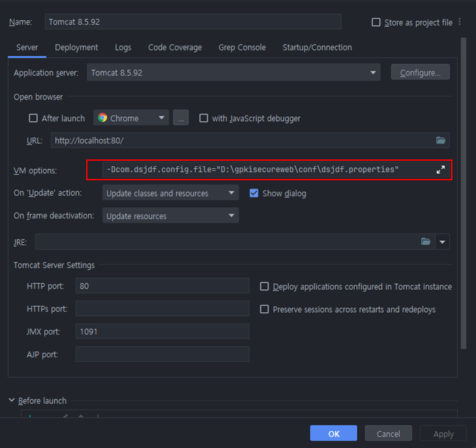The image size is (476, 448).
Task: Open the Code Coverage tab
Action: click(x=175, y=48)
